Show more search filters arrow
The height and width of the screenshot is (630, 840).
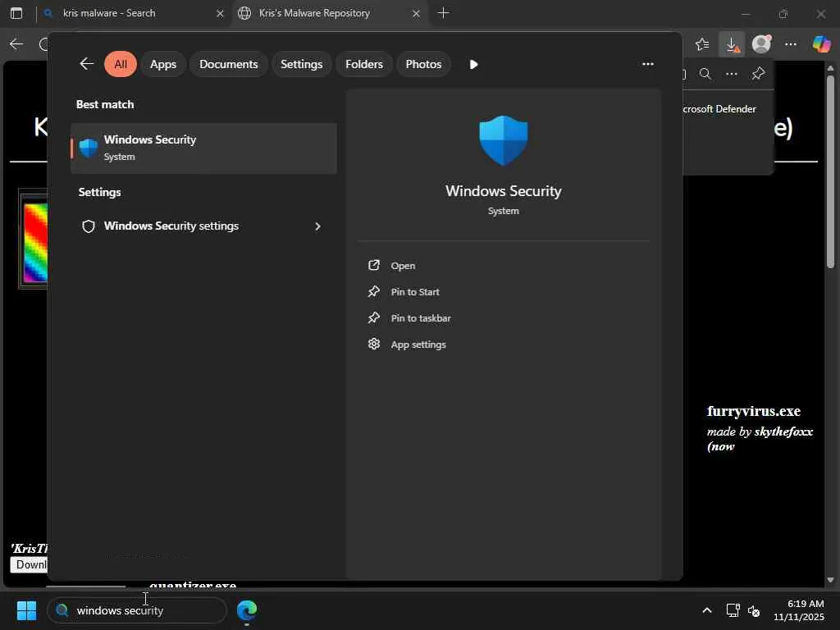tap(473, 64)
